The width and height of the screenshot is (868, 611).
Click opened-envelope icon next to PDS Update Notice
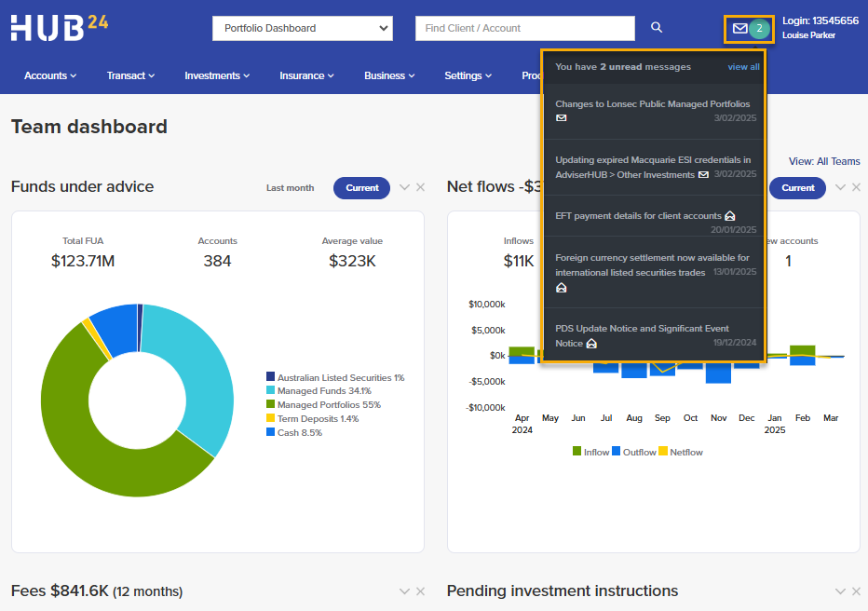(x=591, y=344)
